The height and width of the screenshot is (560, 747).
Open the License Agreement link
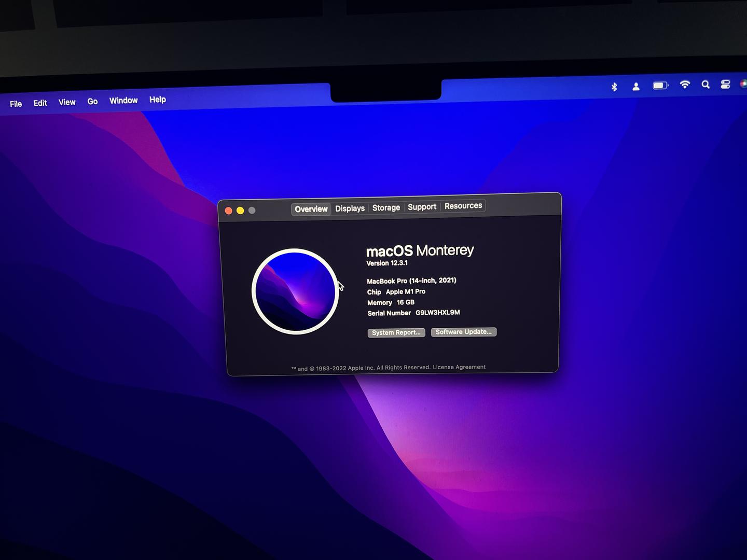pyautogui.click(x=459, y=367)
